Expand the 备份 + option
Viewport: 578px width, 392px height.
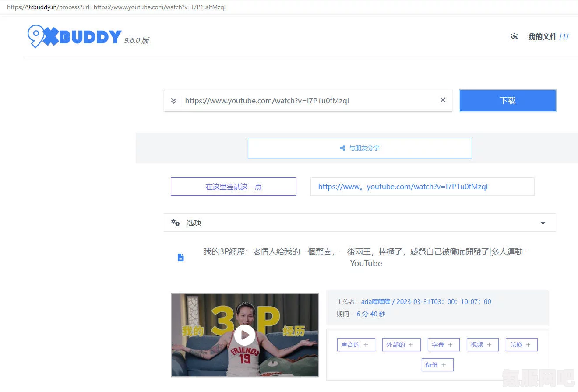tap(437, 365)
